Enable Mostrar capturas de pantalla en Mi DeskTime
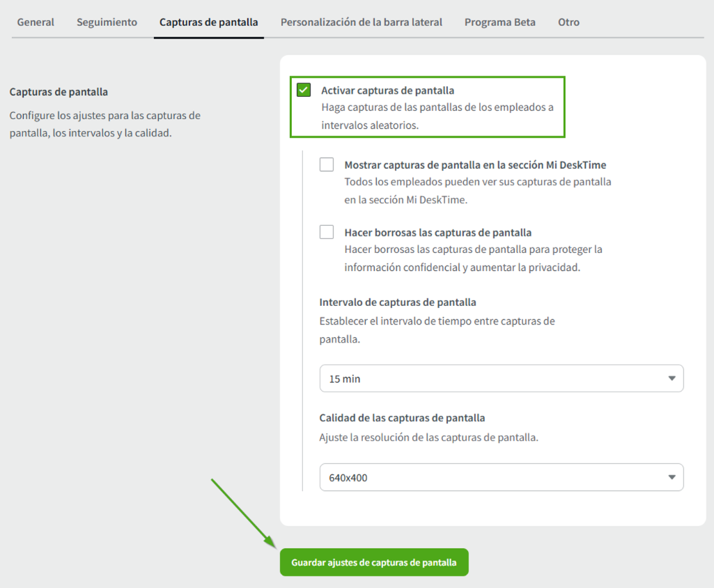The width and height of the screenshot is (714, 588). (327, 164)
